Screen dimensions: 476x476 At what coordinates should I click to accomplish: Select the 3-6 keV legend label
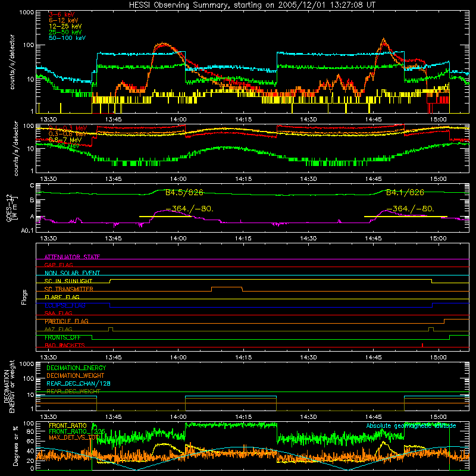click(61, 14)
